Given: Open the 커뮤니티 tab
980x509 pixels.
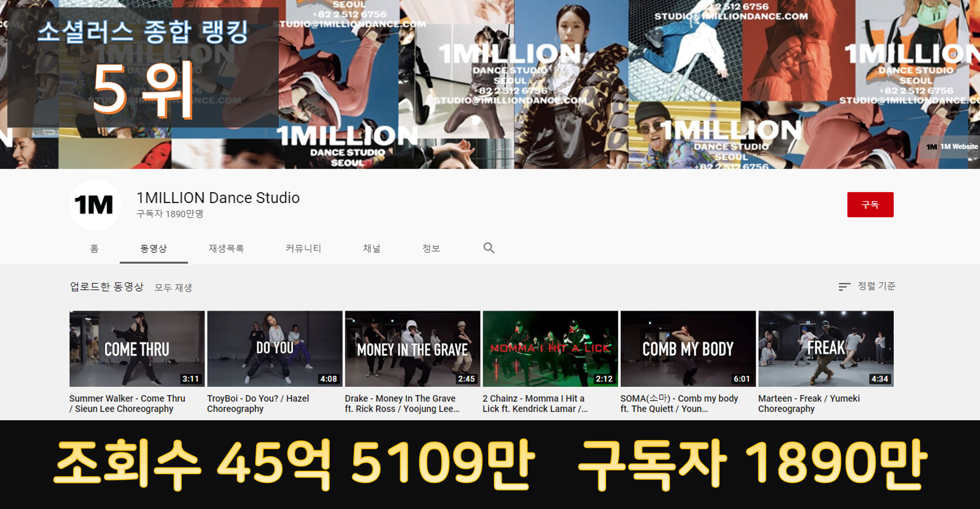Looking at the screenshot, I should 303,249.
